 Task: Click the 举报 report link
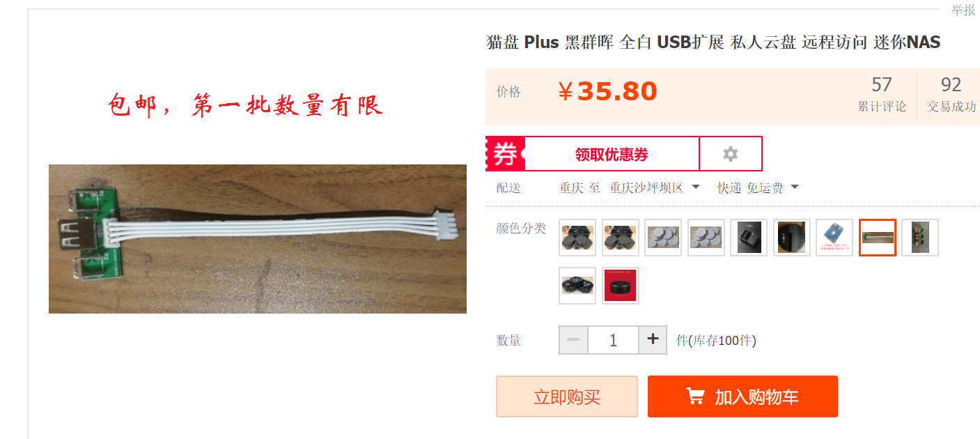(963, 10)
